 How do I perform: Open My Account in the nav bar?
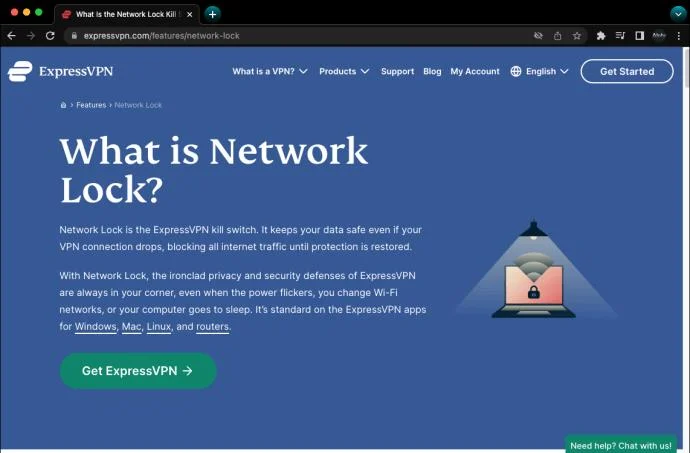pyautogui.click(x=475, y=71)
